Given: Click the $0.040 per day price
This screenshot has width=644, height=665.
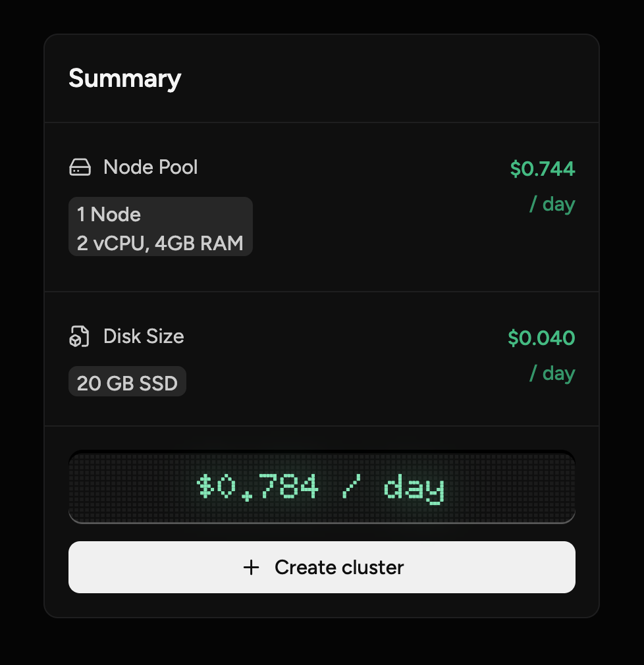Looking at the screenshot, I should pos(543,338).
